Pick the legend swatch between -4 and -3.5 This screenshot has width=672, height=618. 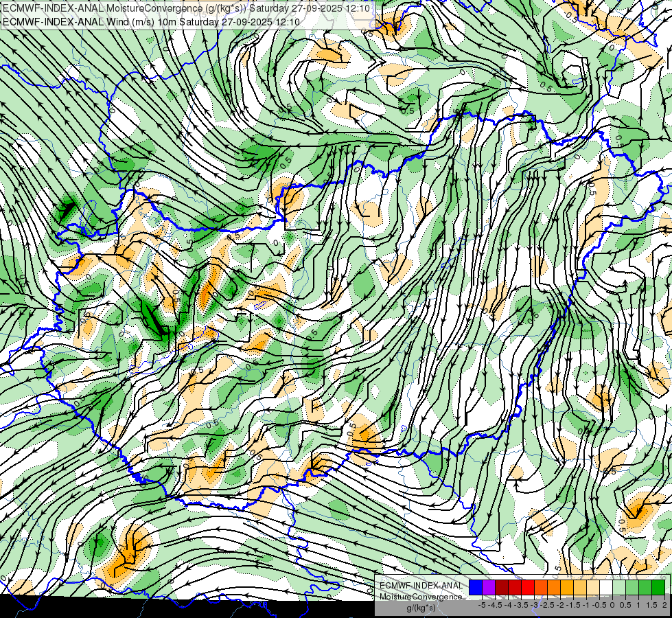[x=515, y=588]
